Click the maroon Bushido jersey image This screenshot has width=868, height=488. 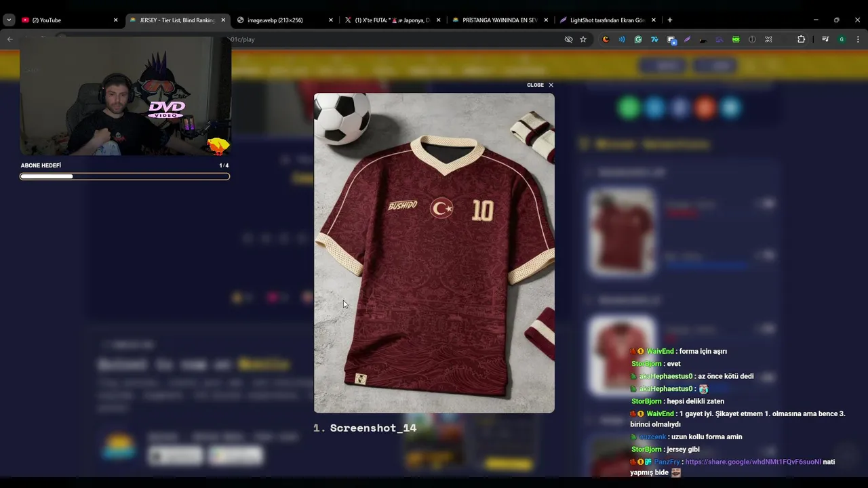(x=434, y=253)
